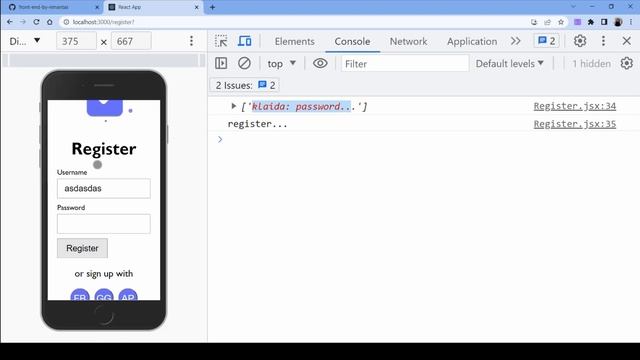The width and height of the screenshot is (640, 360).
Task: Go to the home page icon
Action: coord(50,22)
